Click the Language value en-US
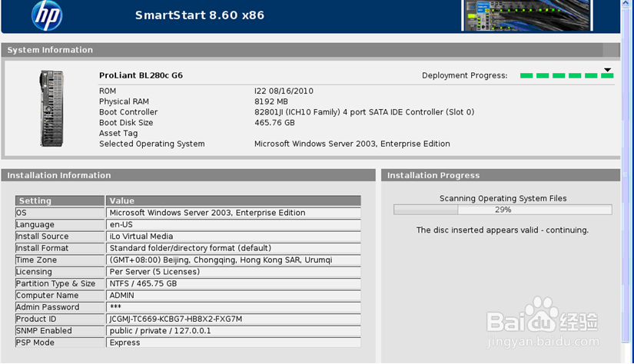 tap(234, 224)
